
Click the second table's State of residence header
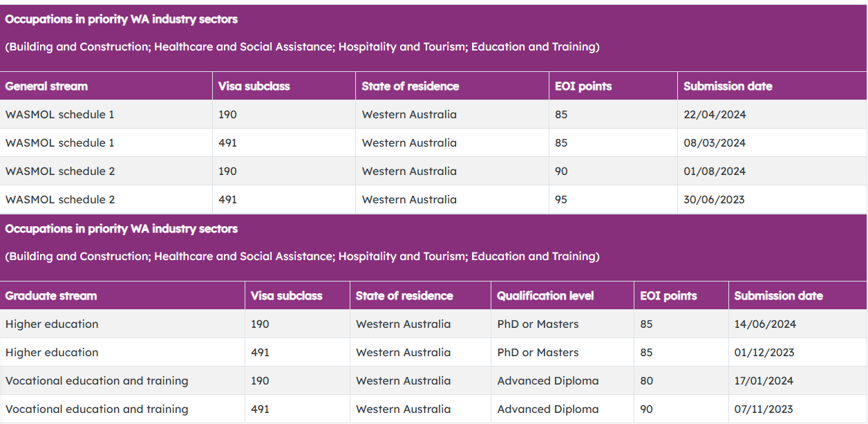tap(404, 296)
